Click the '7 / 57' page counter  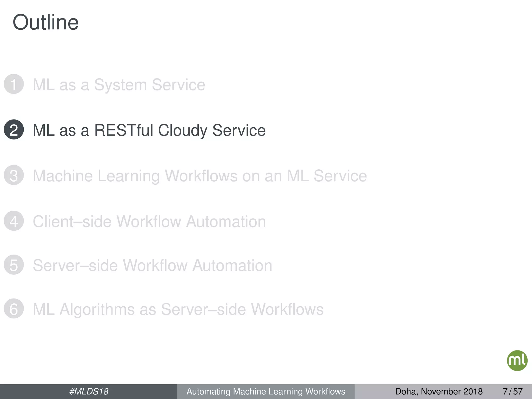coord(513,391)
